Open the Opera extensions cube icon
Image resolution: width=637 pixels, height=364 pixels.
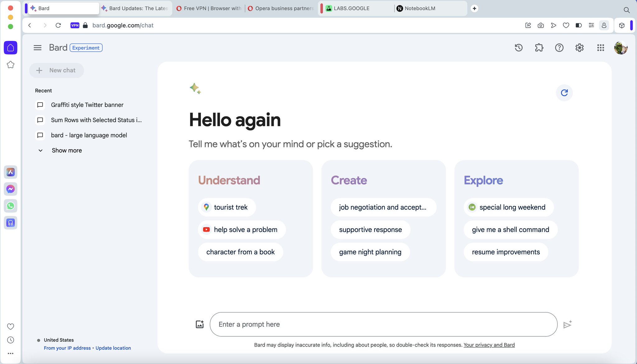622,25
